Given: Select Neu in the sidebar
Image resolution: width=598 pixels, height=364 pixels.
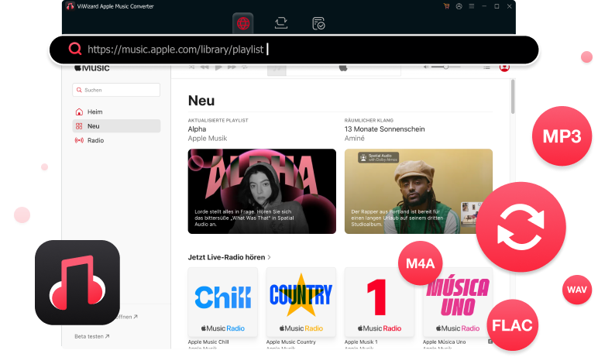Looking at the screenshot, I should point(116,126).
